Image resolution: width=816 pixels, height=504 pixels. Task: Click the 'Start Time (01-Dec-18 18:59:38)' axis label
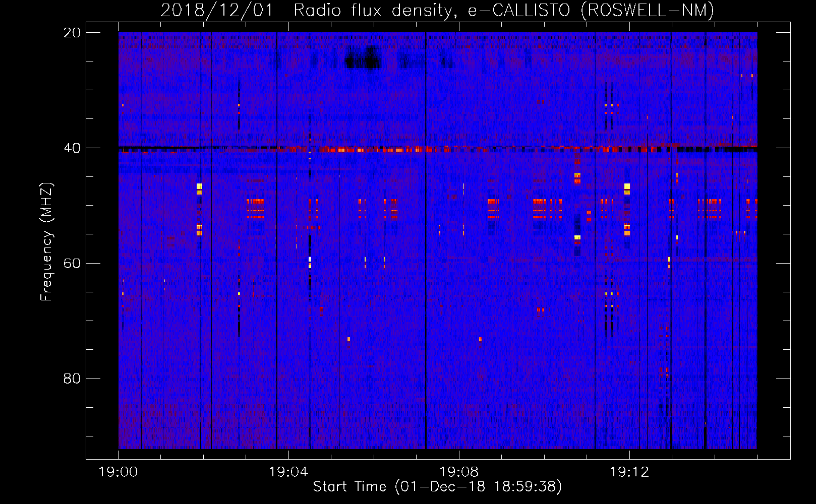[437, 487]
